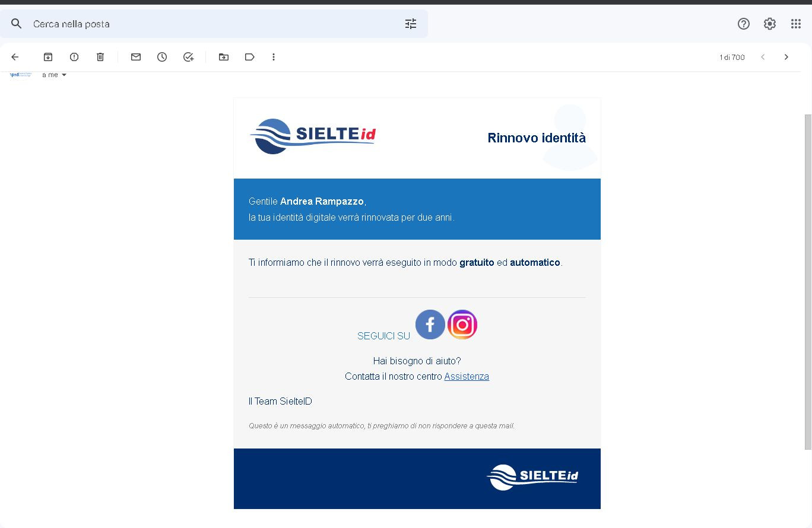Click the "Hai bisogno di aiuto?" text

point(417,361)
